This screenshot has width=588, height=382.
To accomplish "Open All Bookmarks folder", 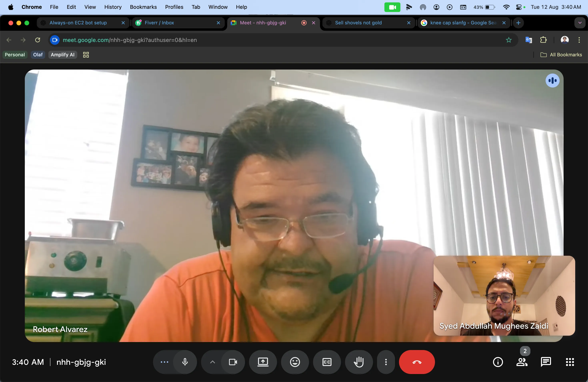I will click(x=561, y=55).
